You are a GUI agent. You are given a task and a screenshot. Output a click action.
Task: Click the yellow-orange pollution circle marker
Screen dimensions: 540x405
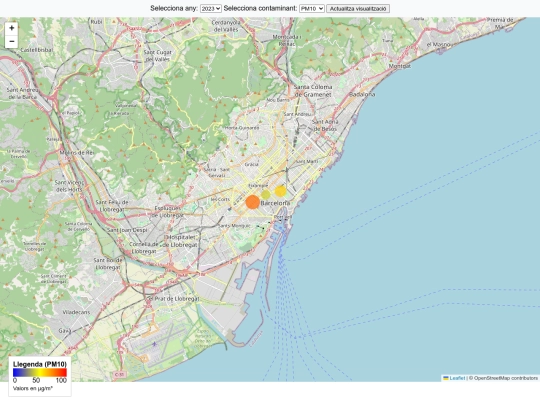(280, 191)
